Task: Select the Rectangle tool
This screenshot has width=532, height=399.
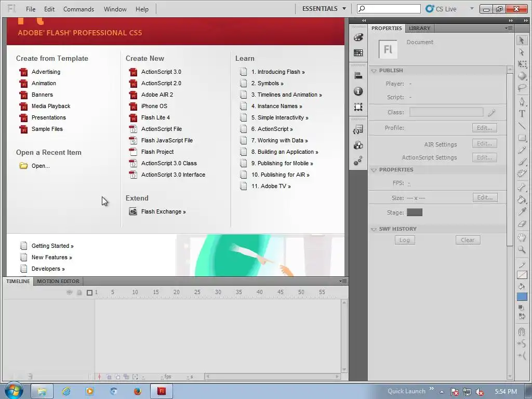Action: (522, 138)
